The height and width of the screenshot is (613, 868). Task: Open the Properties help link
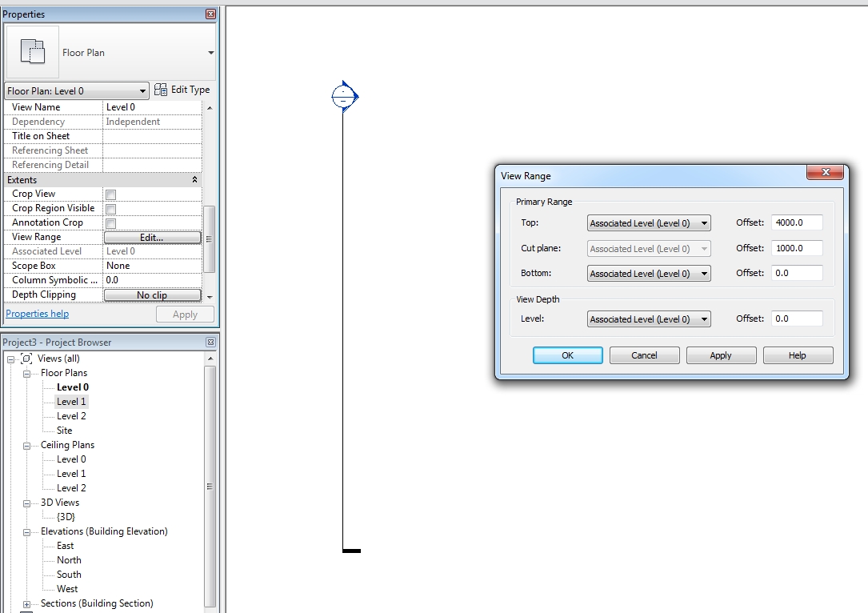37,314
